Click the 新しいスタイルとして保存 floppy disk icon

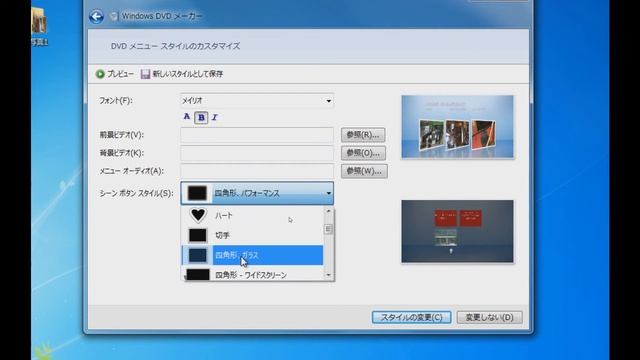tap(145, 74)
